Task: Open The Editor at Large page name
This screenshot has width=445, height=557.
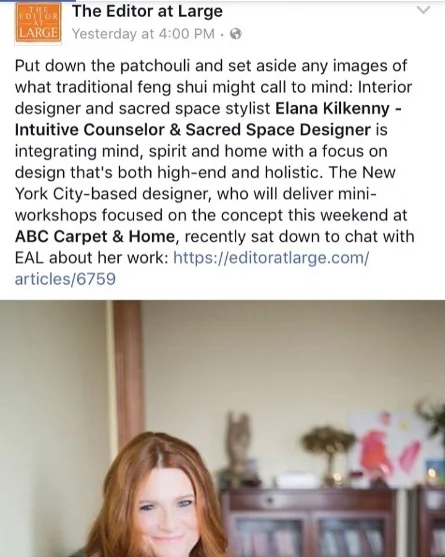Action: (147, 11)
